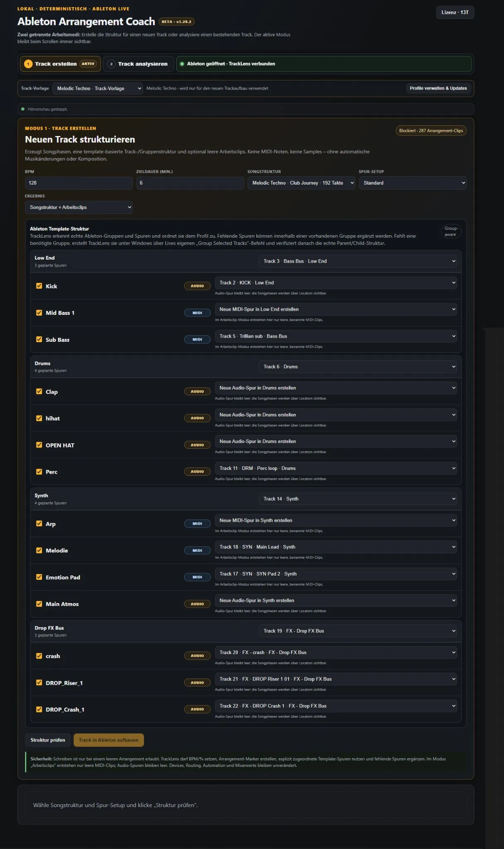This screenshot has height=849, width=504.
Task: Uncheck the Kick track checkbox
Action: point(39,286)
